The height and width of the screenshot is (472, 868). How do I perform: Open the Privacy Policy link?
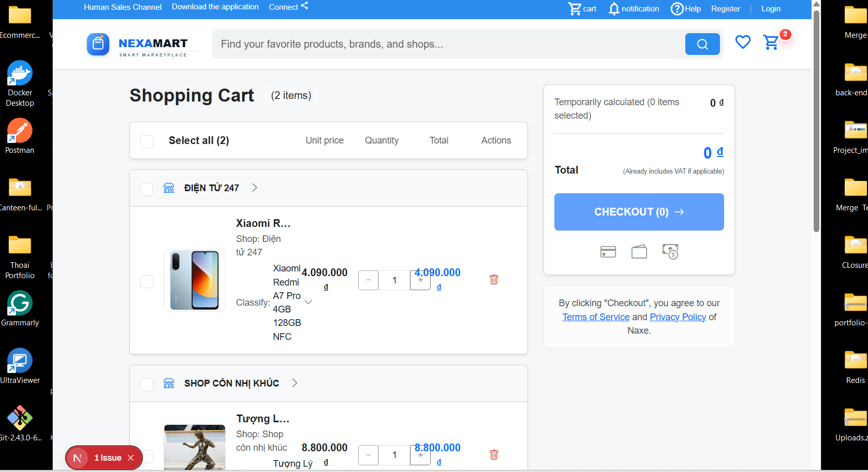click(x=678, y=317)
